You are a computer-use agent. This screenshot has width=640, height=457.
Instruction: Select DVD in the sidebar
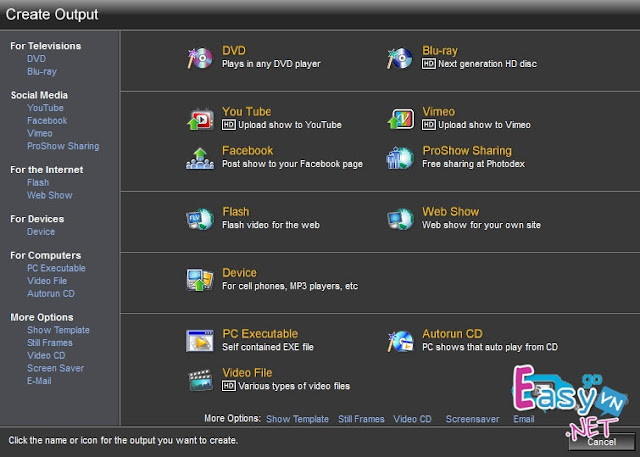click(x=36, y=59)
